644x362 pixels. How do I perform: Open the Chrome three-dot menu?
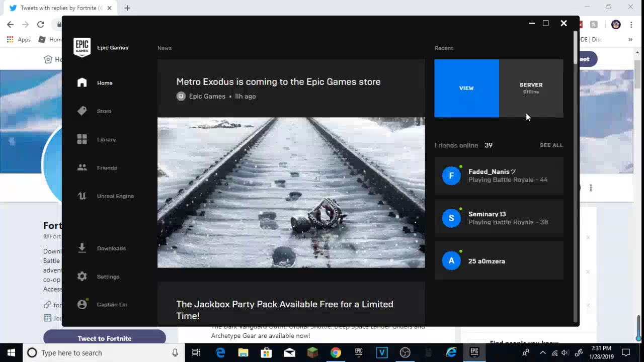(631, 25)
